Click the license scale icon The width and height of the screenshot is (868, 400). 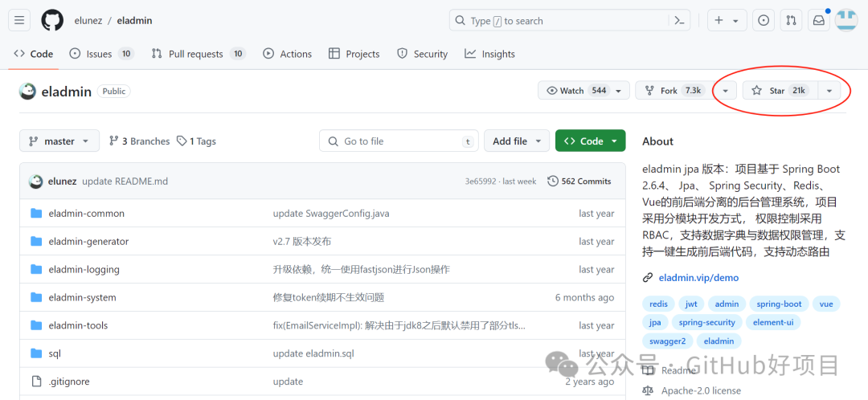coord(647,390)
